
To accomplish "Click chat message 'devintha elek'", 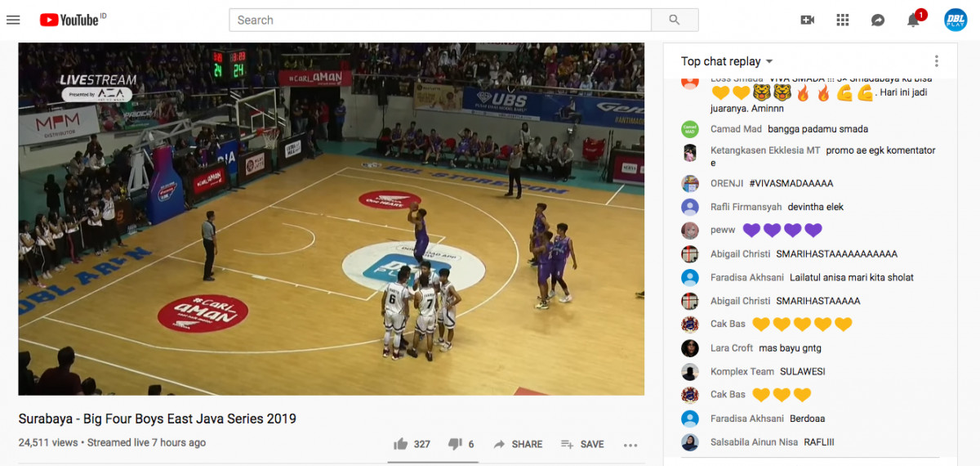I will click(814, 207).
